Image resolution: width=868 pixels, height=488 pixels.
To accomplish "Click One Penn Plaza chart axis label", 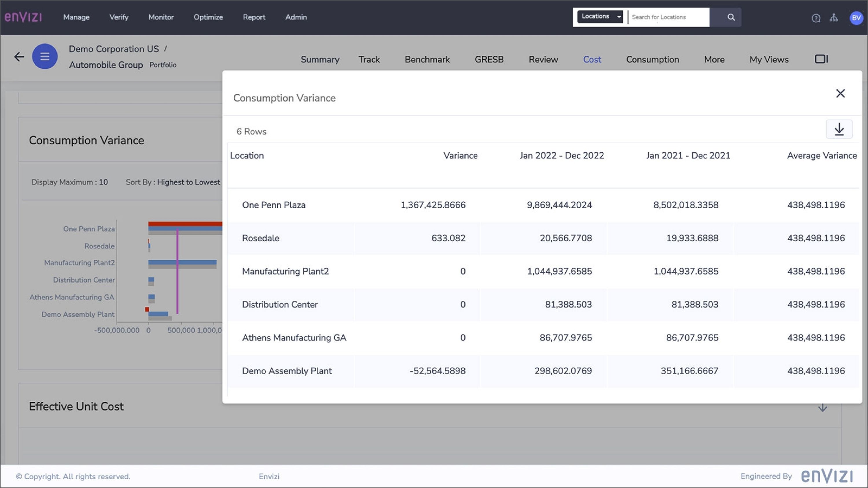I will [89, 229].
